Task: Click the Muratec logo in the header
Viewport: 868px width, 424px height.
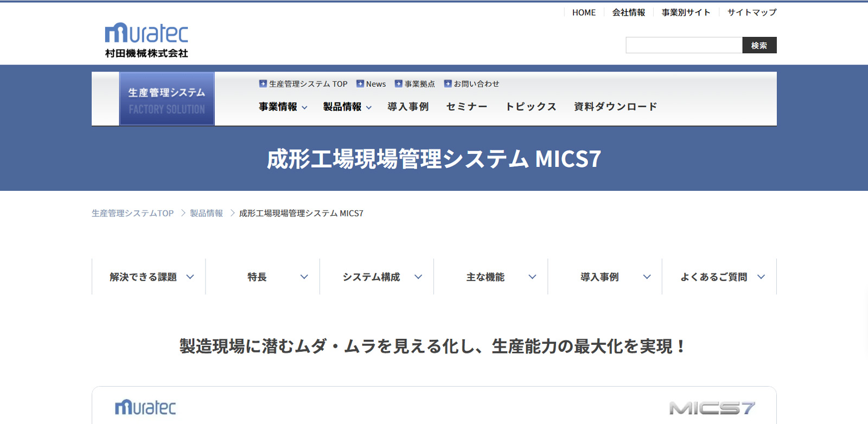Action: coord(146,40)
